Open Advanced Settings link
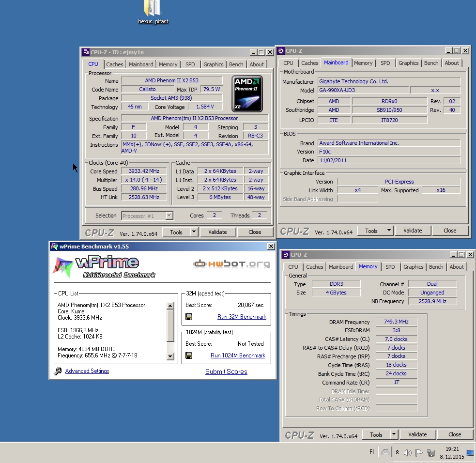 (87, 371)
